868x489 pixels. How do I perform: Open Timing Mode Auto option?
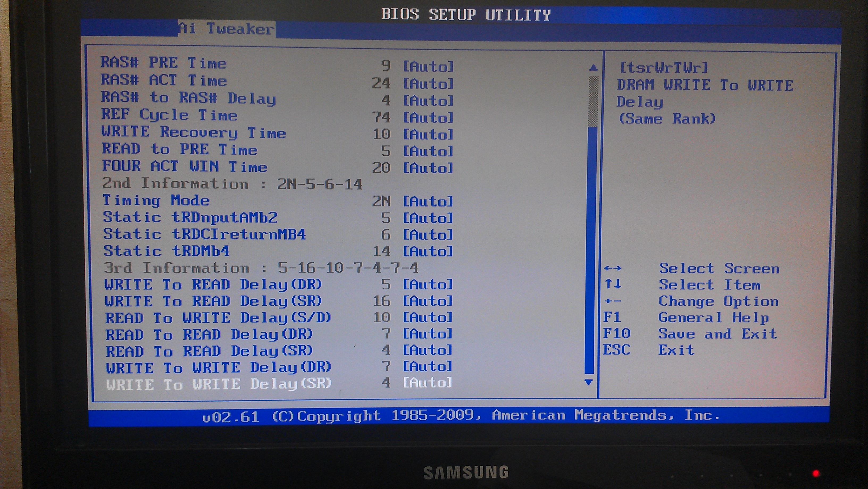coord(428,202)
